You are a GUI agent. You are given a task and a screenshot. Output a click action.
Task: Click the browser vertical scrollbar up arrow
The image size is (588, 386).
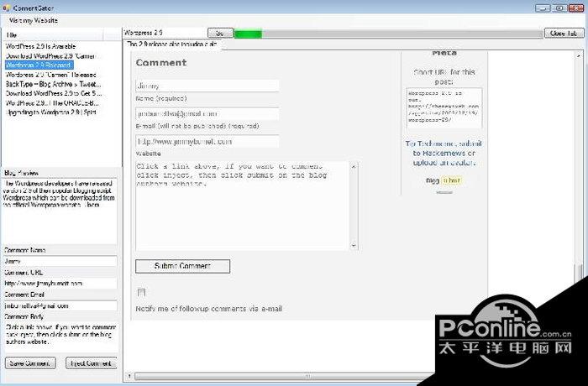[x=579, y=55]
